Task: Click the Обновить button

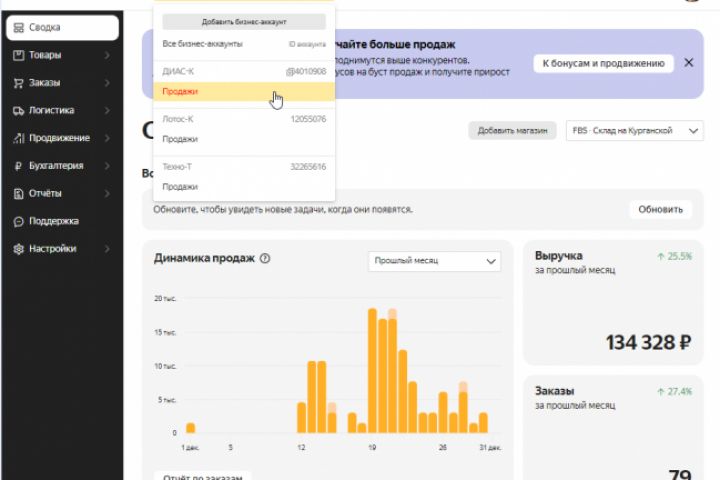Action: coord(660,209)
